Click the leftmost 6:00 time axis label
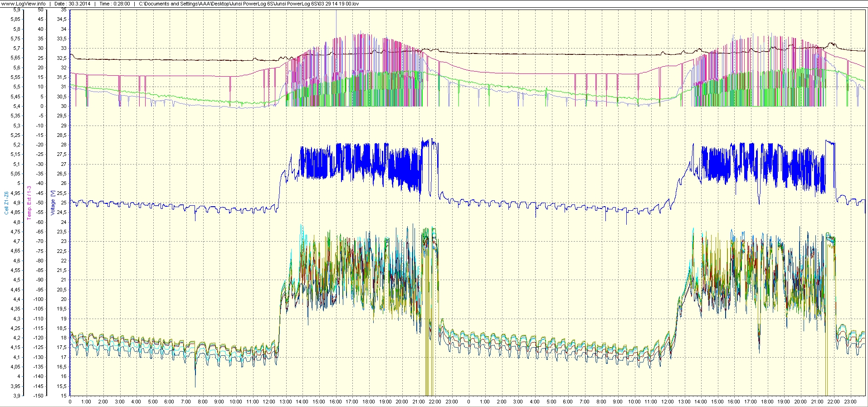 [x=169, y=402]
